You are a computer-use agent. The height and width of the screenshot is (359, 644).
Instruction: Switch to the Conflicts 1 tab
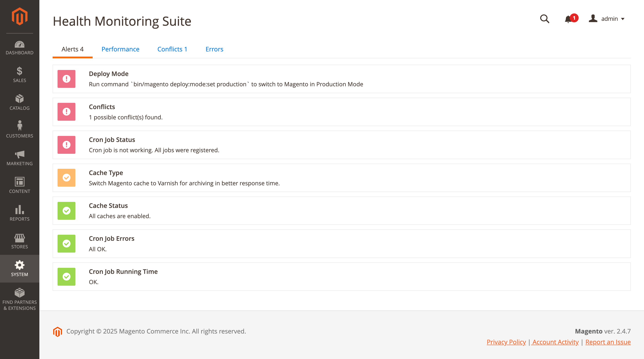coord(172,49)
